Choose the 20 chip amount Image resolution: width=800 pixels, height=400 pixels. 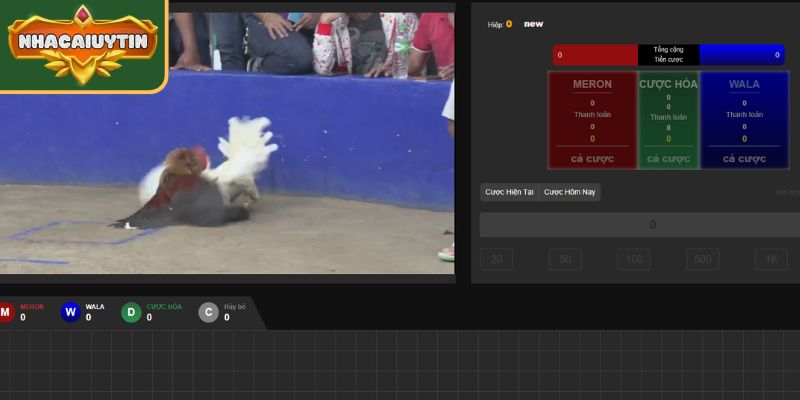497,260
